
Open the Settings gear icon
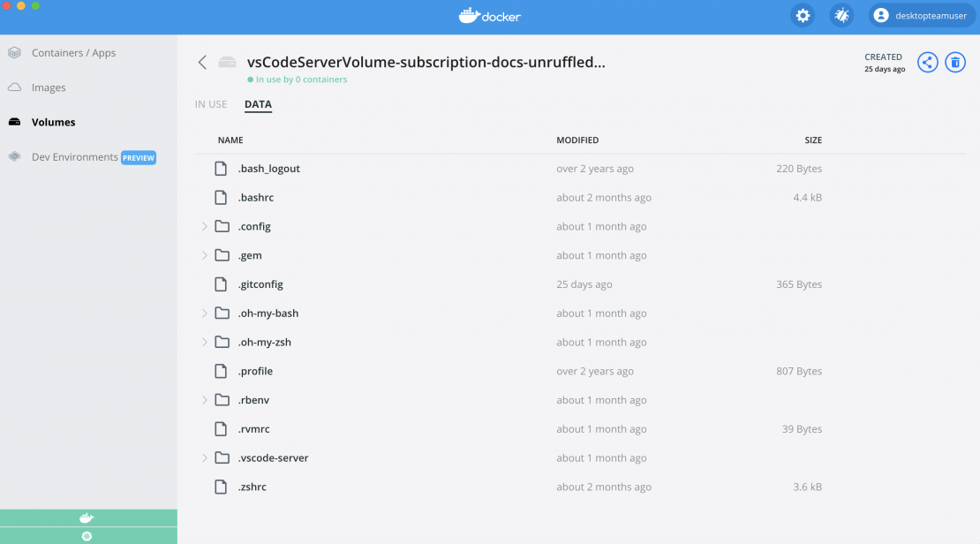pyautogui.click(x=803, y=16)
